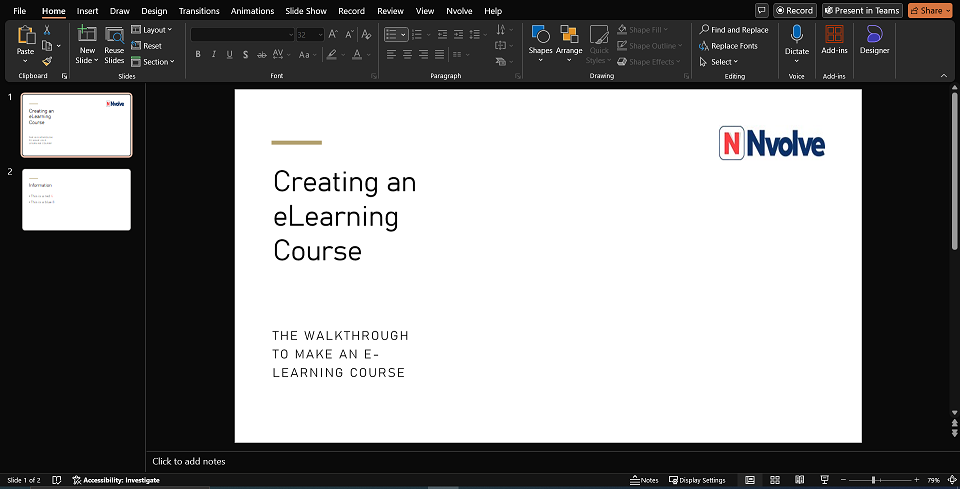This screenshot has width=960, height=489.
Task: Click the Decrease List Level icon
Action: click(442, 35)
